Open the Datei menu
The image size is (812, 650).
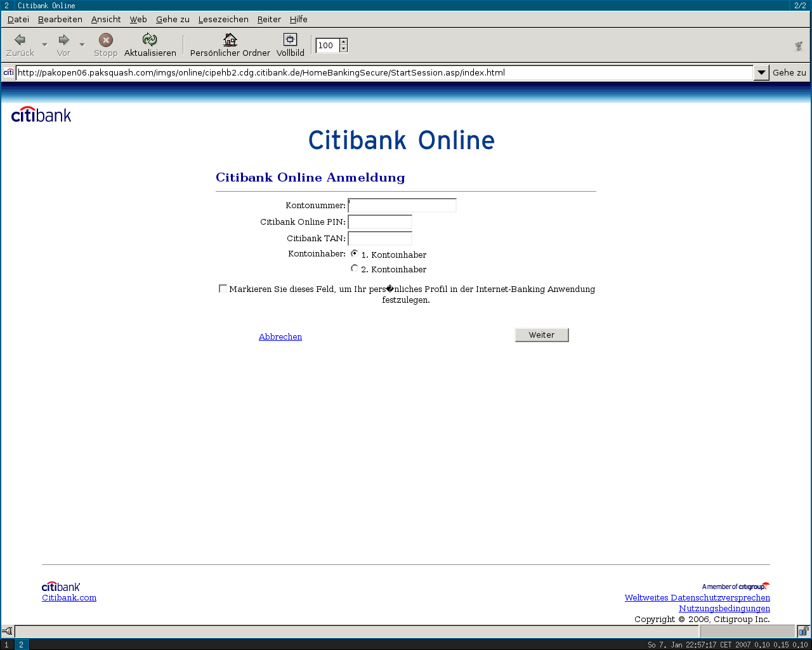click(18, 19)
